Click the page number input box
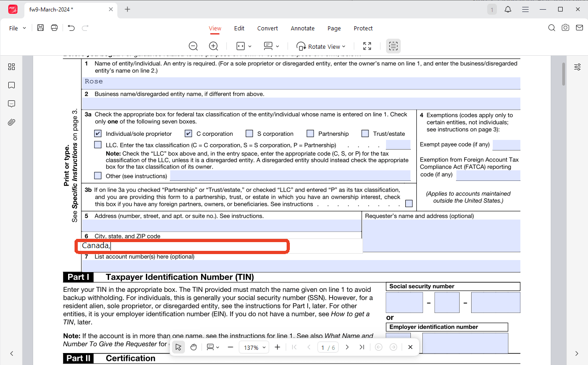The height and width of the screenshot is (365, 588). [x=328, y=348]
